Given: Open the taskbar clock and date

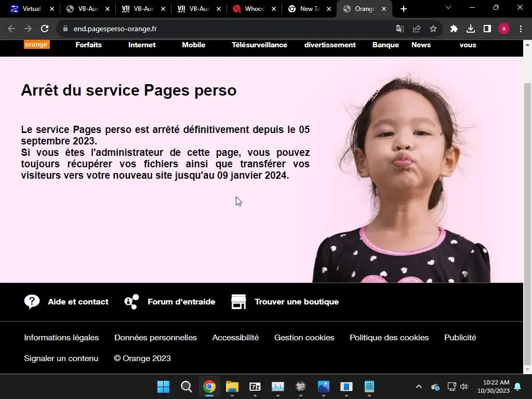Looking at the screenshot, I should [494, 387].
